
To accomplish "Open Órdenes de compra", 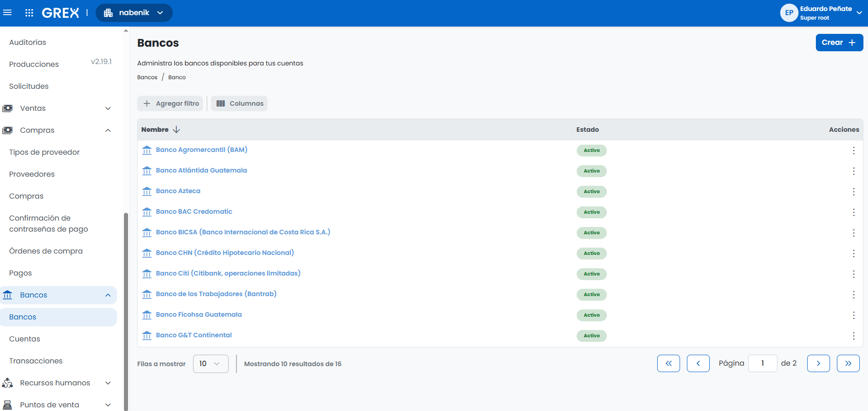I will click(46, 251).
